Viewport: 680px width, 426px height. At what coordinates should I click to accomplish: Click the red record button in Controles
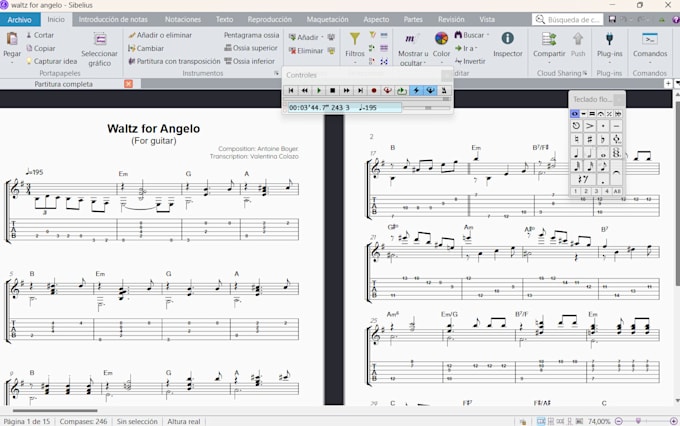(x=374, y=91)
